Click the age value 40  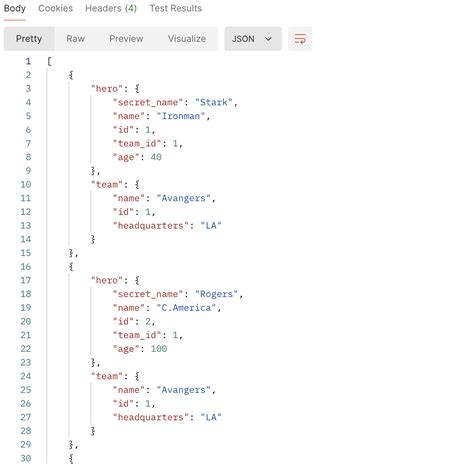coord(156,157)
